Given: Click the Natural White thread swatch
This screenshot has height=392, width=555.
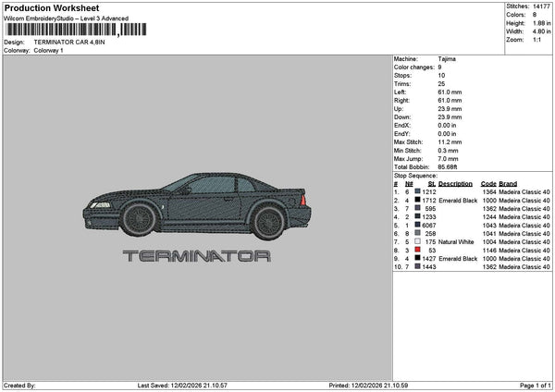Looking at the screenshot, I should point(419,241).
